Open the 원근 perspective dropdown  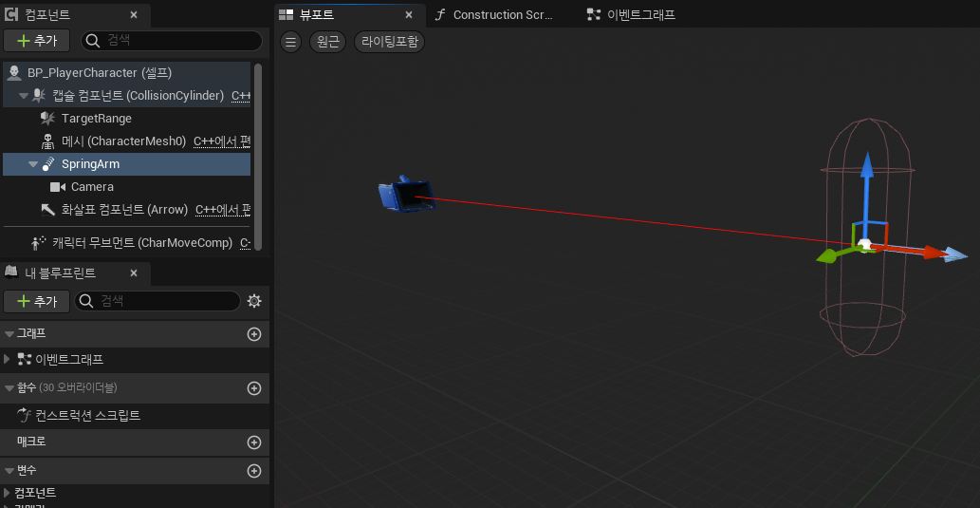[327, 42]
